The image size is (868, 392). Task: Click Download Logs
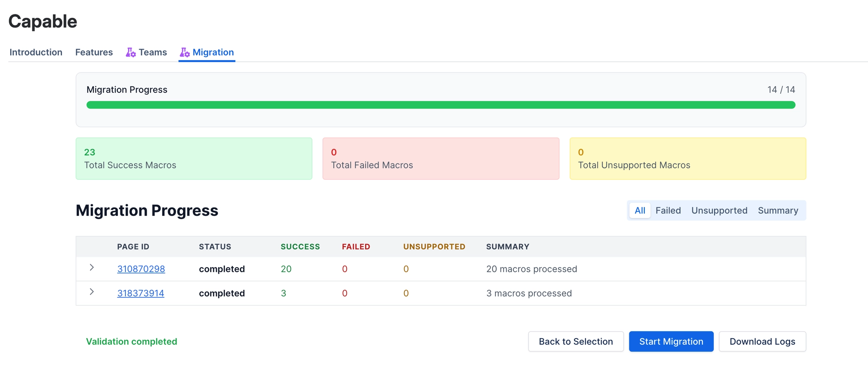tap(762, 341)
